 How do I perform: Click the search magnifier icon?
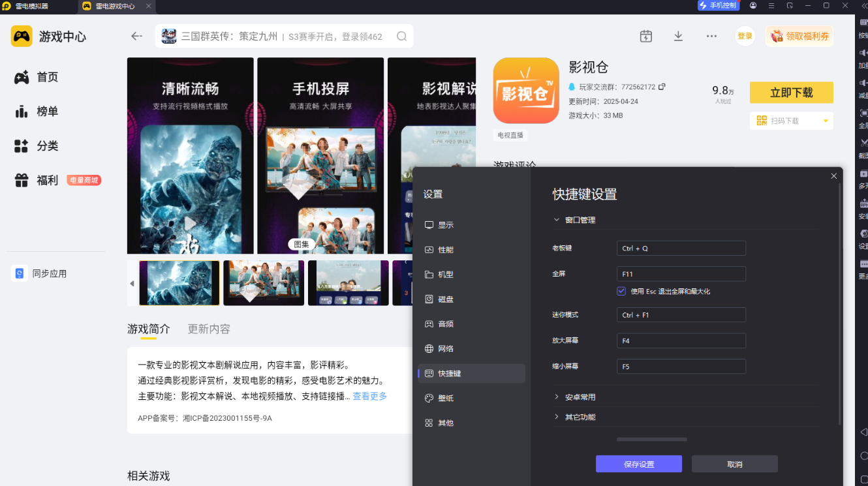401,37
